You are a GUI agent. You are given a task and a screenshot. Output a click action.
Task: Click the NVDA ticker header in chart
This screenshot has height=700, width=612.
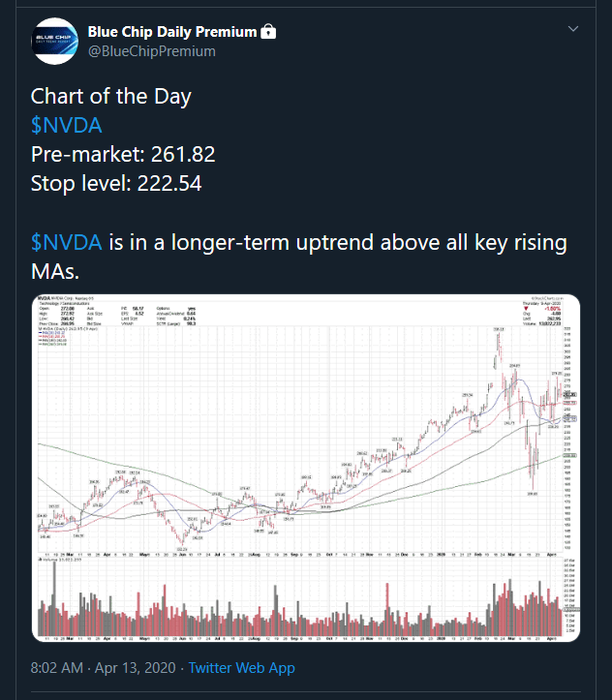[x=45, y=297]
